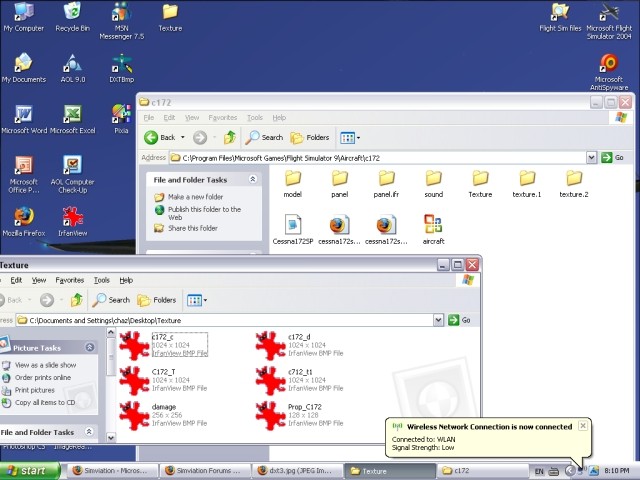Click Back button in c172 window
The width and height of the screenshot is (640, 480).
pos(160,138)
